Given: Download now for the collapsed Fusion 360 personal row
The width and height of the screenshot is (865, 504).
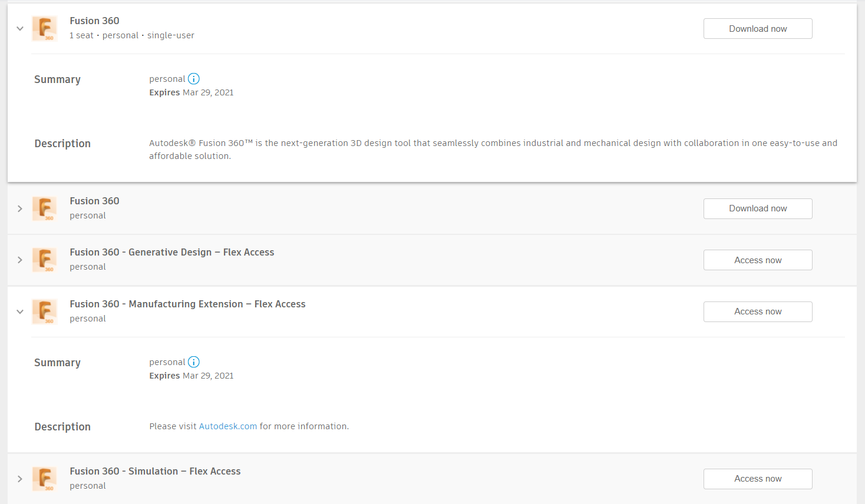Looking at the screenshot, I should pyautogui.click(x=758, y=208).
